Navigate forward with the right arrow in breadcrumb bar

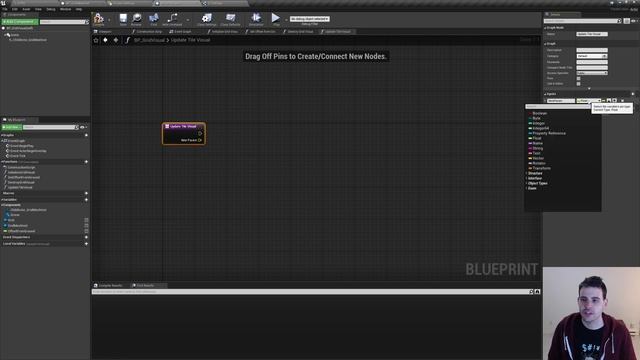[116, 40]
